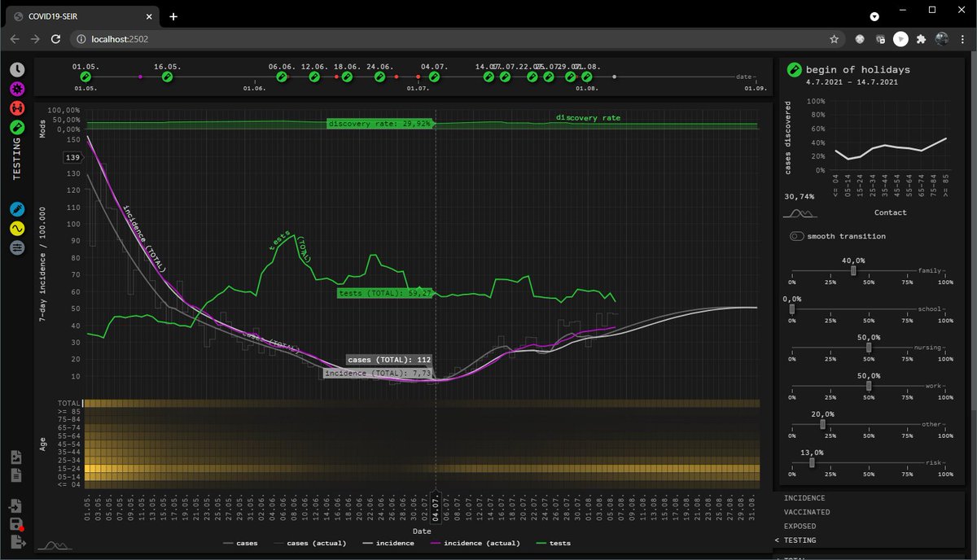The image size is (977, 560).
Task: Switch to the VACCINATED tab
Action: pos(807,512)
